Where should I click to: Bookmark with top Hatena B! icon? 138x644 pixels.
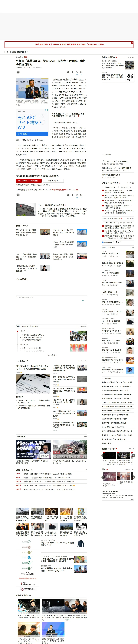(81, 72)
